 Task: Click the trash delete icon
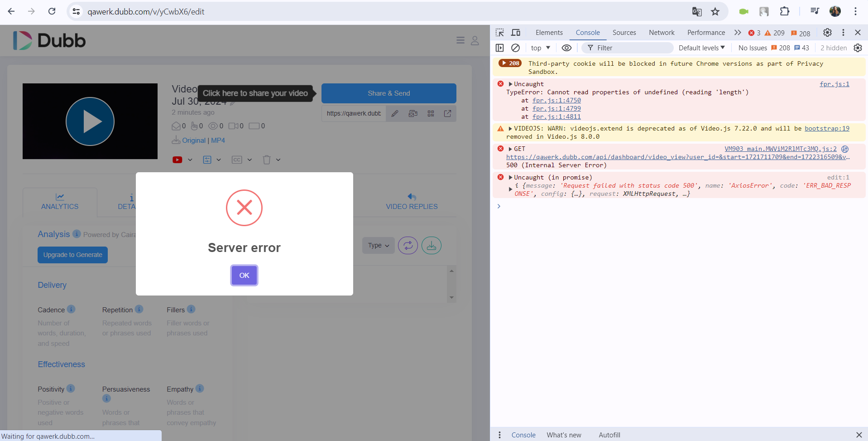point(267,160)
